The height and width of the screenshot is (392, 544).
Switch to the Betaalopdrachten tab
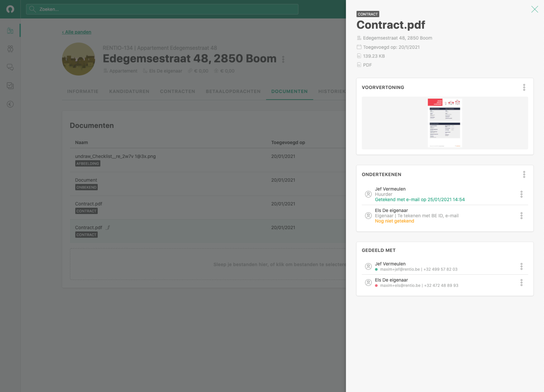point(233,91)
